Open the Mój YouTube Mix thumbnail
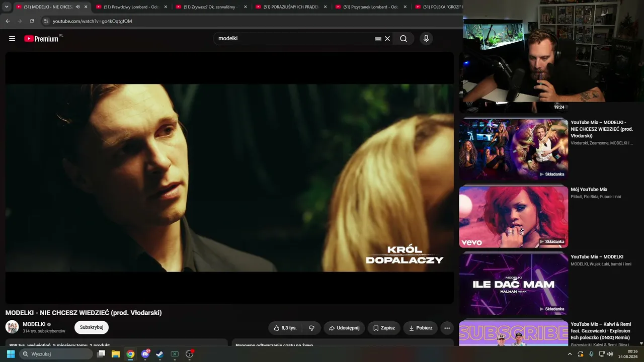The width and height of the screenshot is (644, 362). (514, 217)
